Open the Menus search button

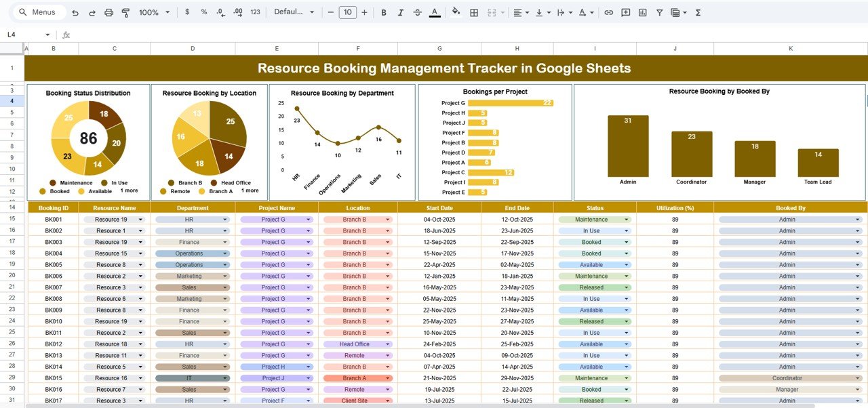point(37,12)
